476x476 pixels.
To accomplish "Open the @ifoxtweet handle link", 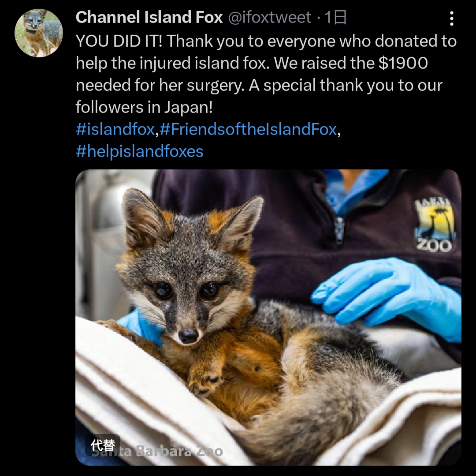I will click(x=269, y=17).
